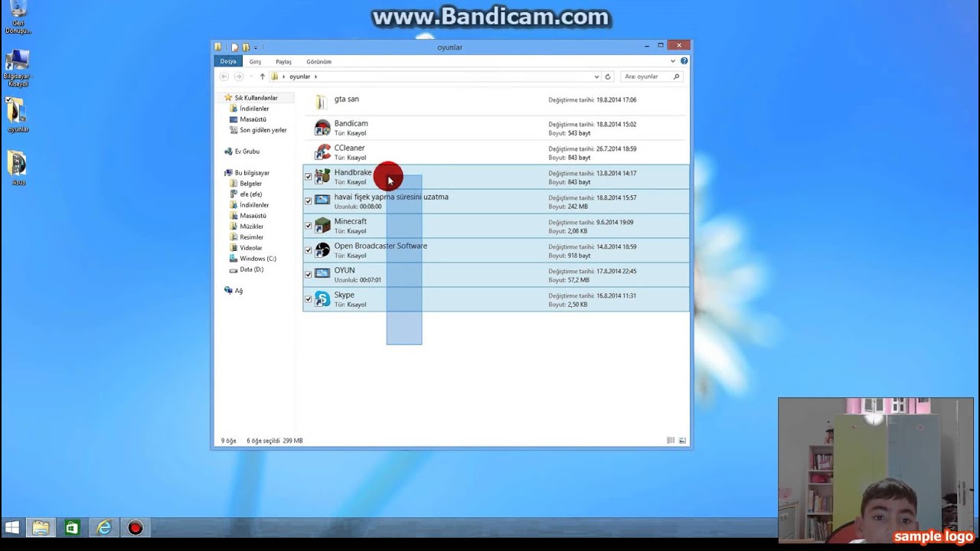Expand the ribbon with the chevron
The image size is (980, 551).
click(673, 61)
